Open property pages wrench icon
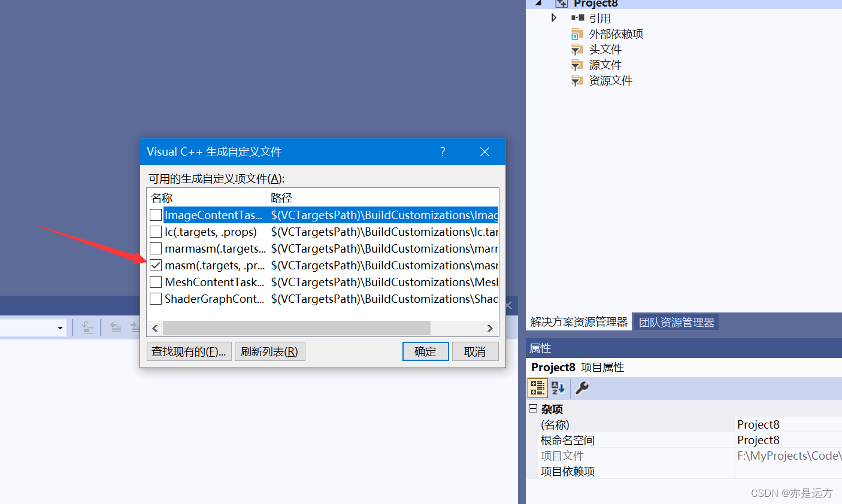The width and height of the screenshot is (842, 504). click(x=582, y=388)
